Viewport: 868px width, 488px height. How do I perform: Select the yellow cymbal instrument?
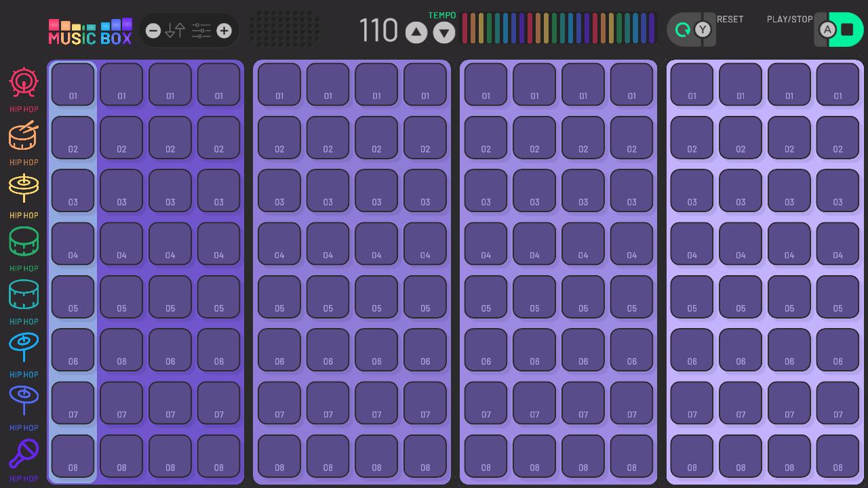pos(24,188)
